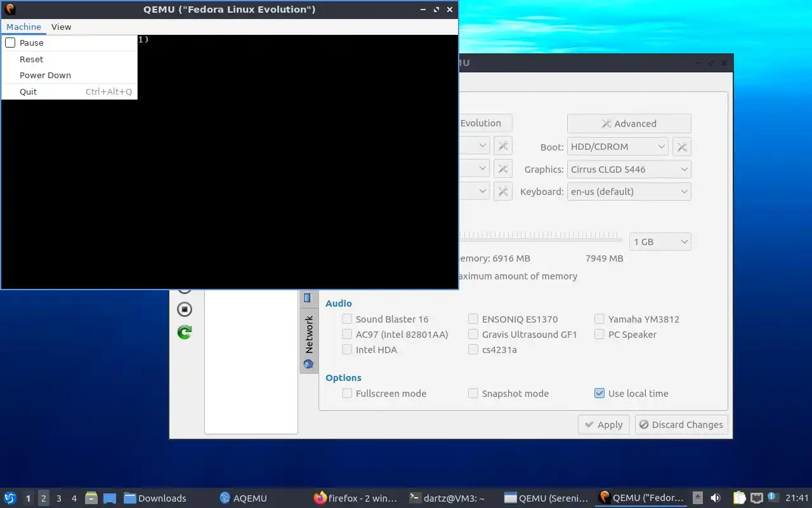Click the wrench button beside the second hidden dropdown

coord(503,169)
